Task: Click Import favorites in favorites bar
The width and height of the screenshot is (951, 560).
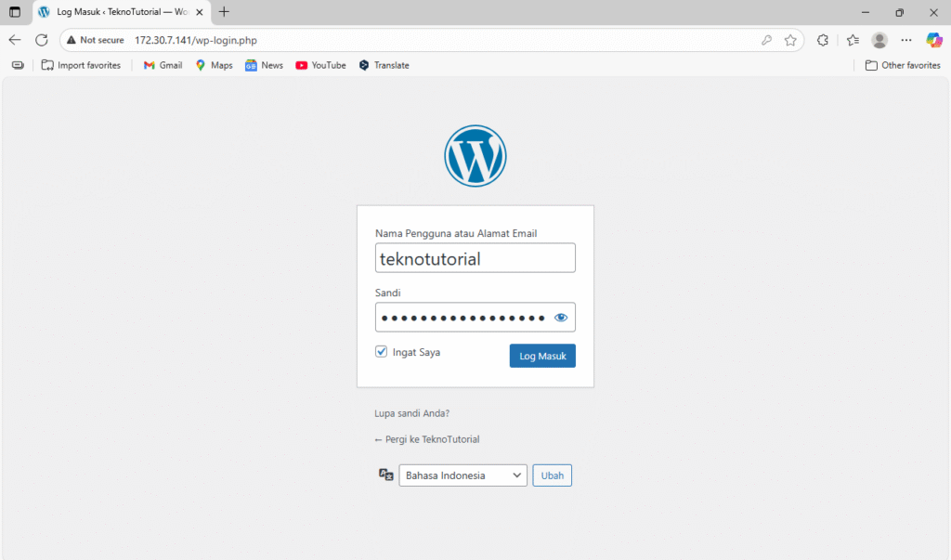Action: click(81, 65)
